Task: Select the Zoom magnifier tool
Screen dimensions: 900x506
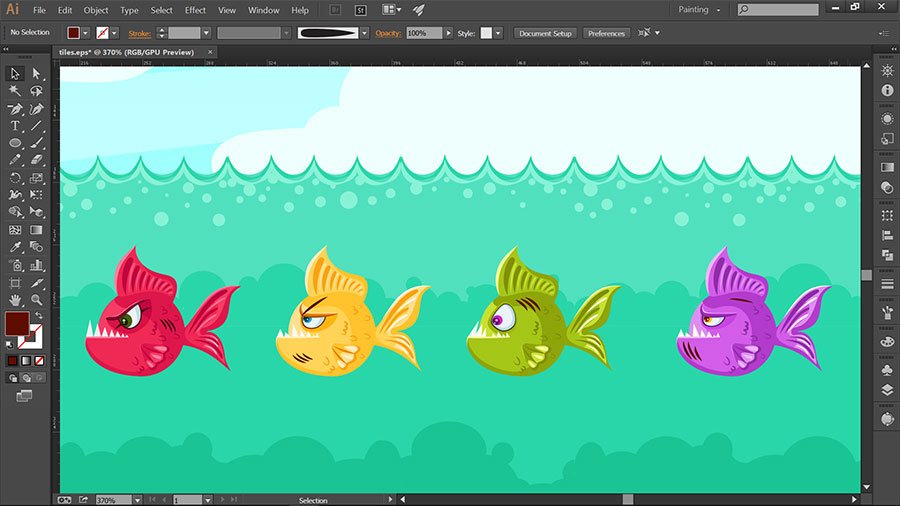Action: (36, 300)
